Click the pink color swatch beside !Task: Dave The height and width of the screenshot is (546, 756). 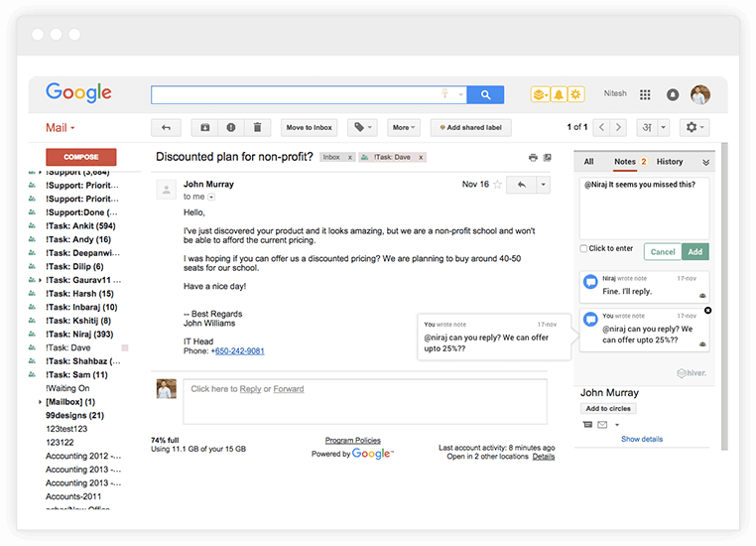click(124, 347)
